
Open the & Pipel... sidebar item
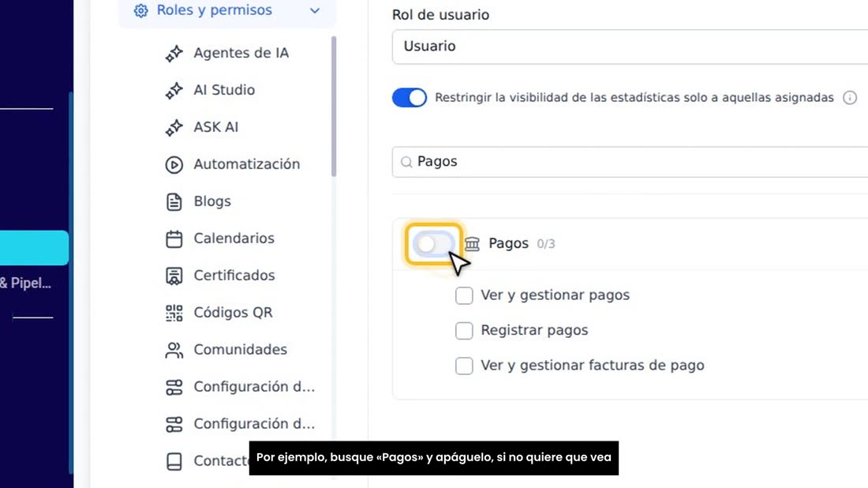[x=25, y=283]
